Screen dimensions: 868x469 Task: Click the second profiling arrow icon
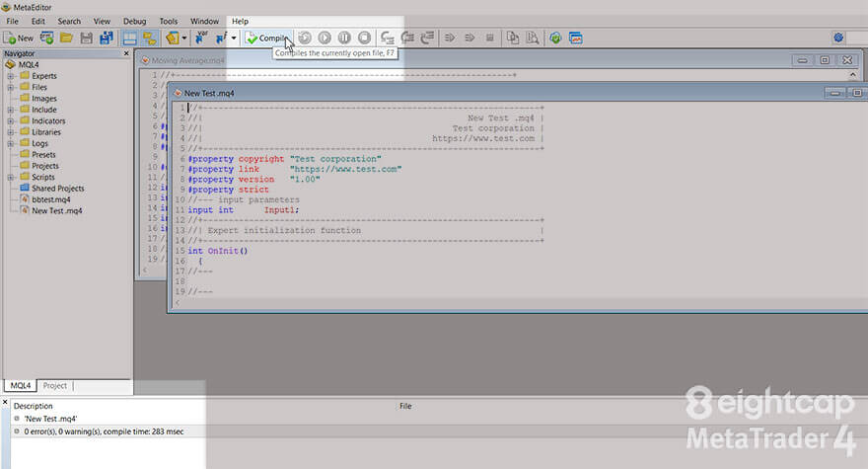[x=470, y=38]
